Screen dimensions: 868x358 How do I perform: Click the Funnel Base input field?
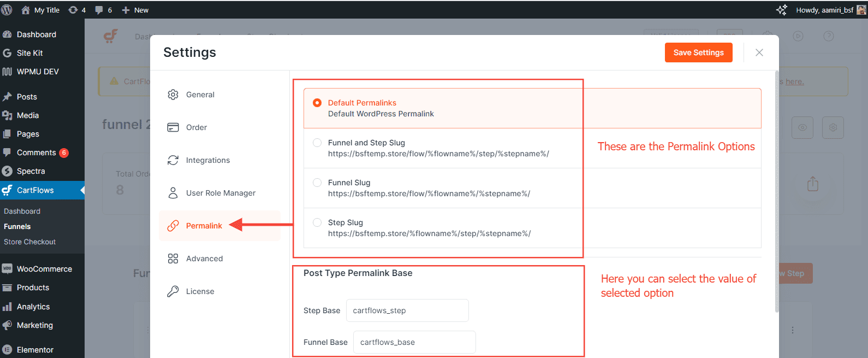coord(414,342)
